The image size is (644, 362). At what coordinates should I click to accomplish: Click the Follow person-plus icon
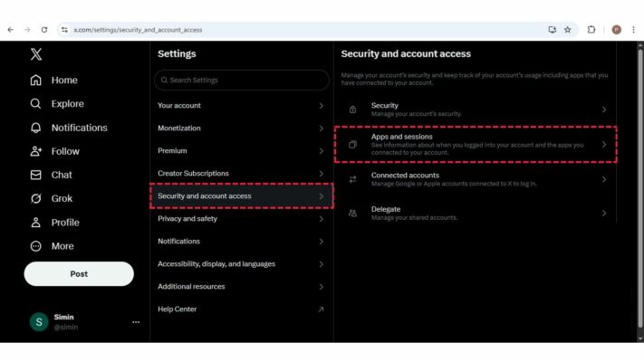pos(35,151)
